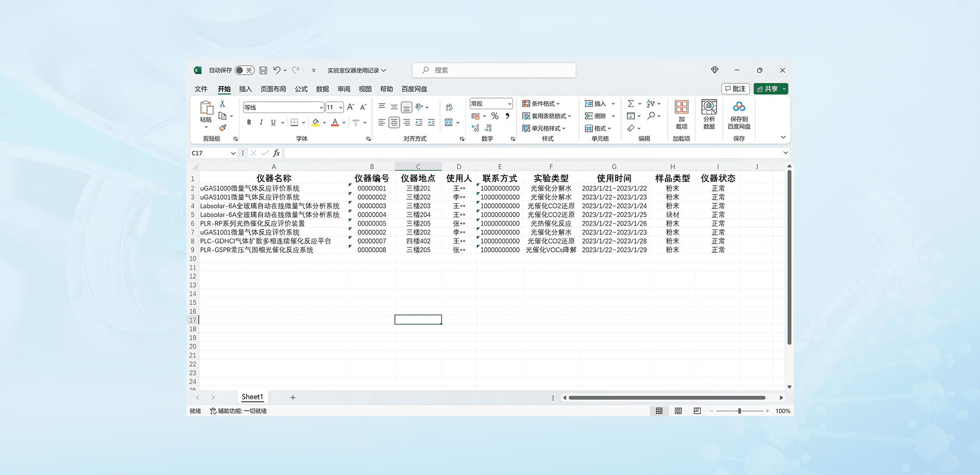Click the Save floppy disk icon
The image size is (980, 475).
tap(263, 70)
